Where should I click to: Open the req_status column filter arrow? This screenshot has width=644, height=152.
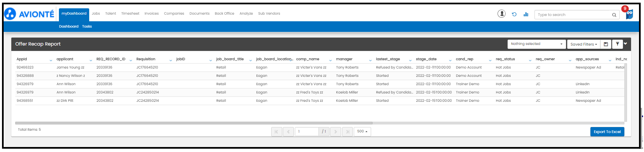(x=530, y=60)
